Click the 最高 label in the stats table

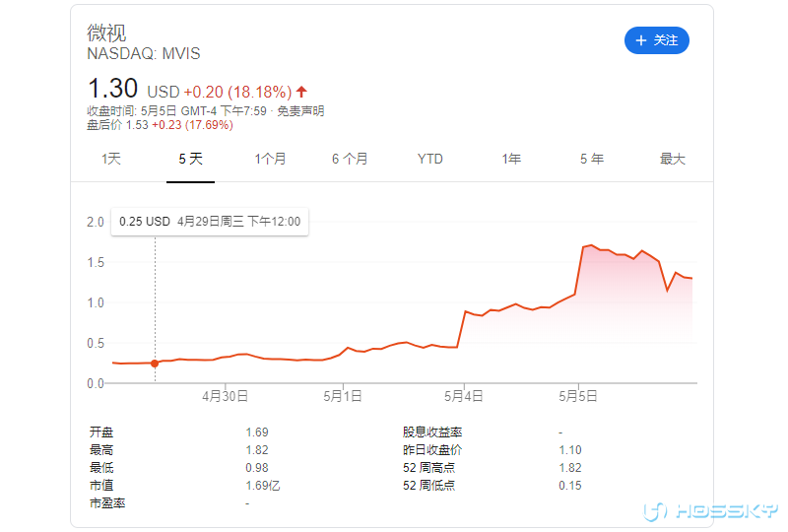coord(101,449)
